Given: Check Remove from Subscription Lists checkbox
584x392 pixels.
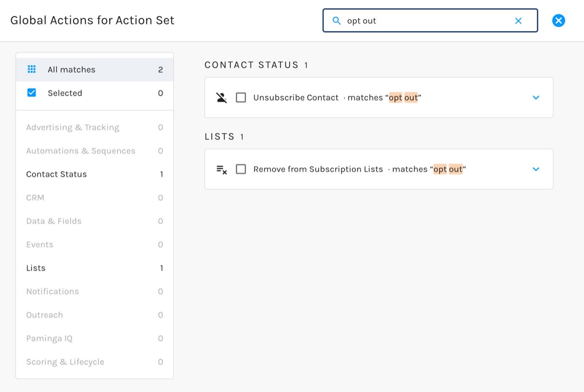Looking at the screenshot, I should click(x=241, y=169).
